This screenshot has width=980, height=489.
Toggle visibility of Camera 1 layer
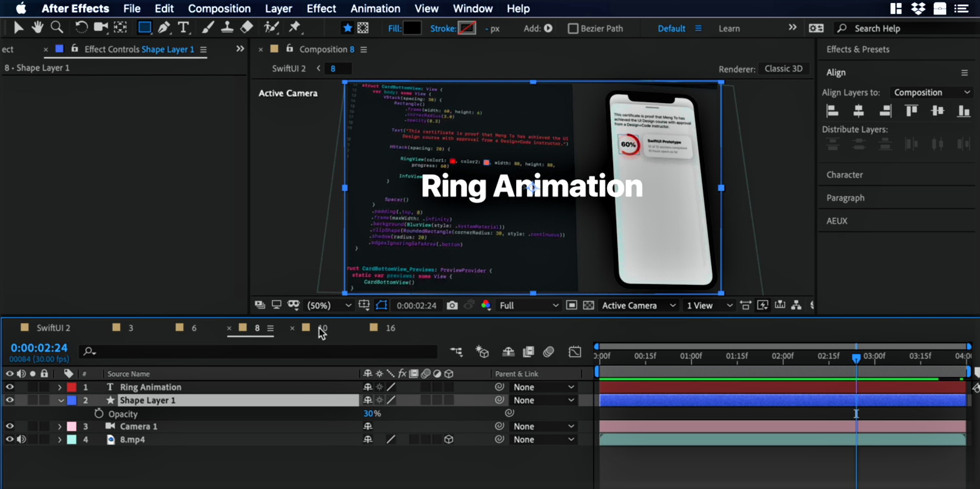[9, 426]
